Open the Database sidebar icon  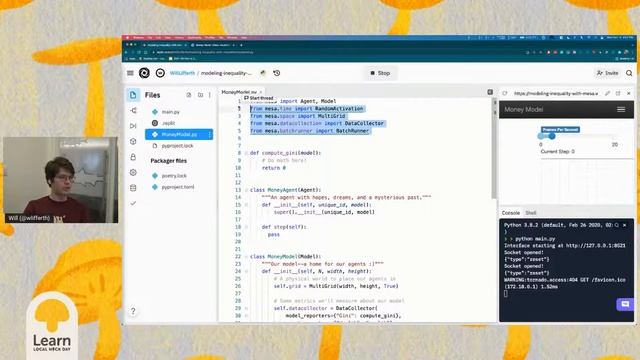click(x=133, y=188)
